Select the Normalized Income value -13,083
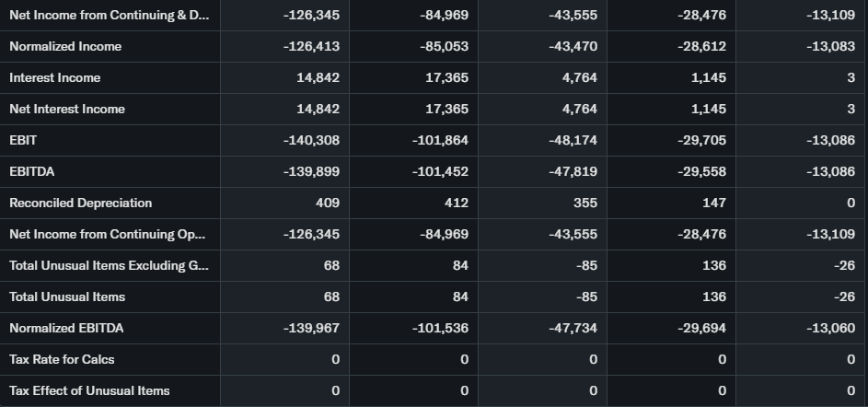868x407 pixels. 829,46
